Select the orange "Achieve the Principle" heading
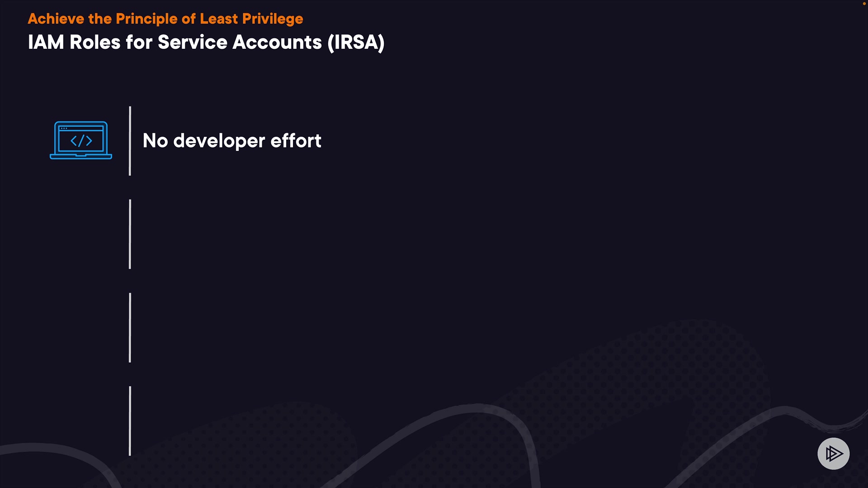Image resolution: width=868 pixels, height=488 pixels. 165,19
